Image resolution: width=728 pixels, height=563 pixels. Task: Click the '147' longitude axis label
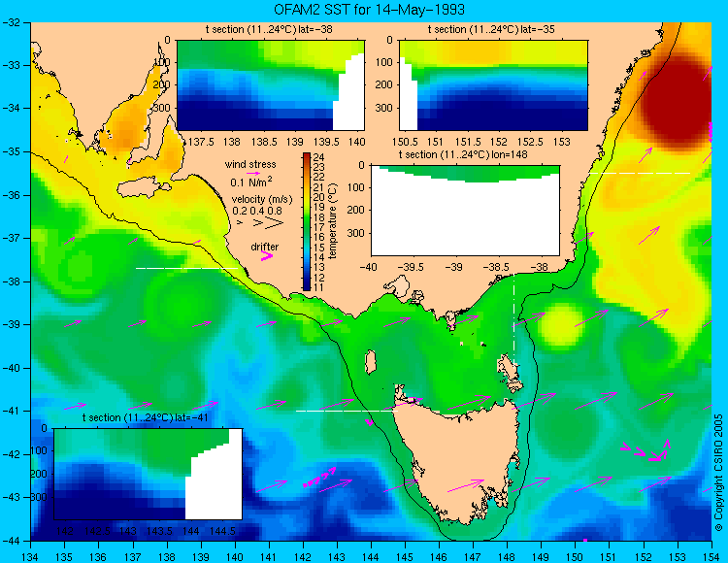(x=473, y=556)
